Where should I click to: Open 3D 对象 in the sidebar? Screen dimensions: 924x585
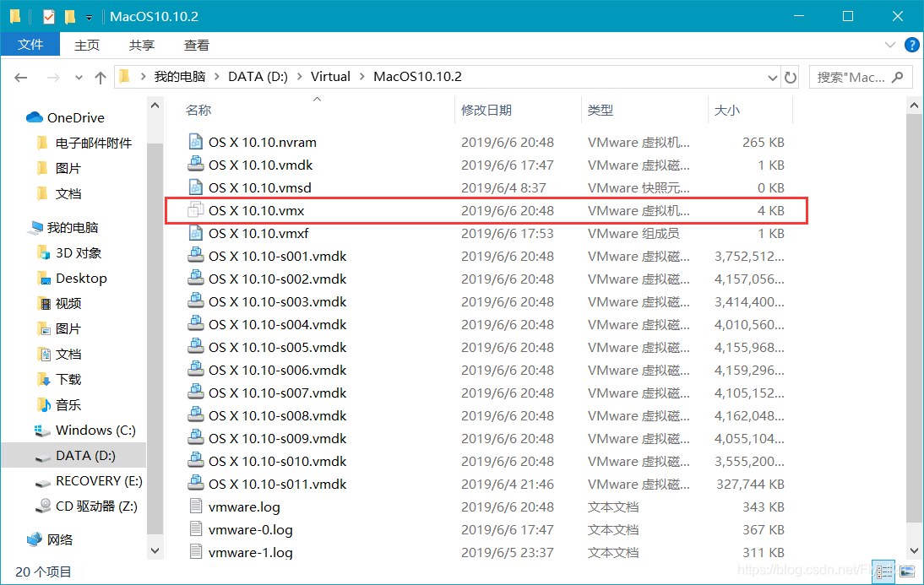coord(79,252)
